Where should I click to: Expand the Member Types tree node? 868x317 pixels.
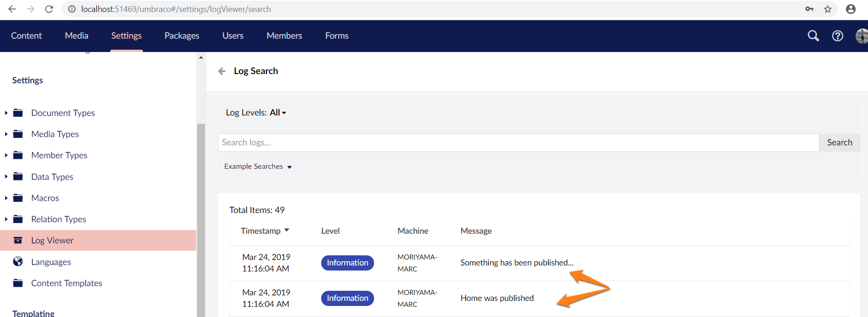[6, 155]
